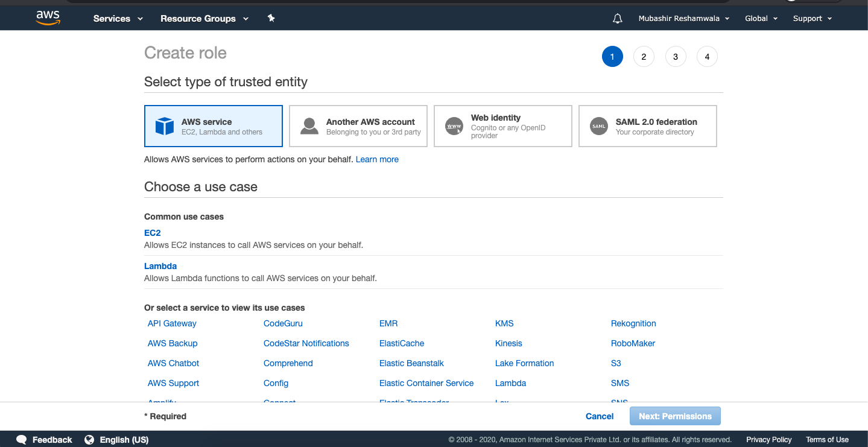Select SAML 2.0 federation trusted entity card
The width and height of the screenshot is (868, 447).
point(648,126)
